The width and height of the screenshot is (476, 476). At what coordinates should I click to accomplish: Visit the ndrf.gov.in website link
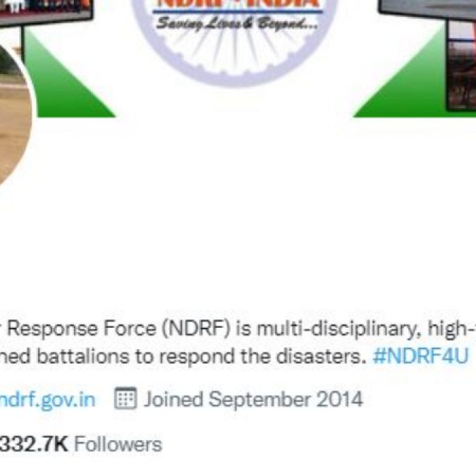pos(47,400)
